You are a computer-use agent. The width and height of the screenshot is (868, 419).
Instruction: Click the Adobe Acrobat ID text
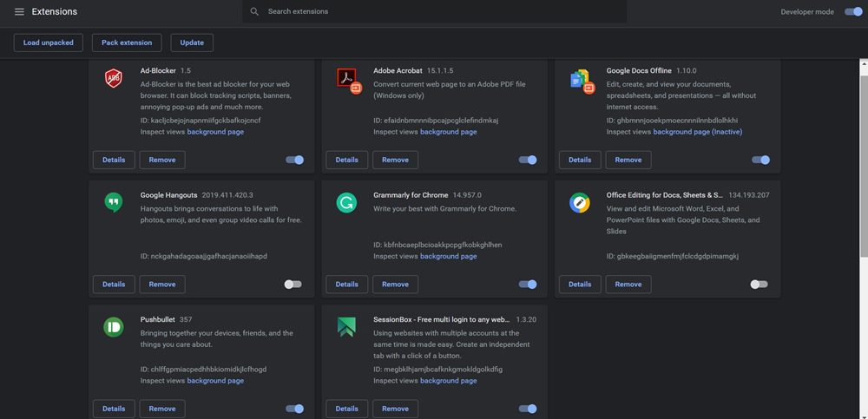[437, 121]
